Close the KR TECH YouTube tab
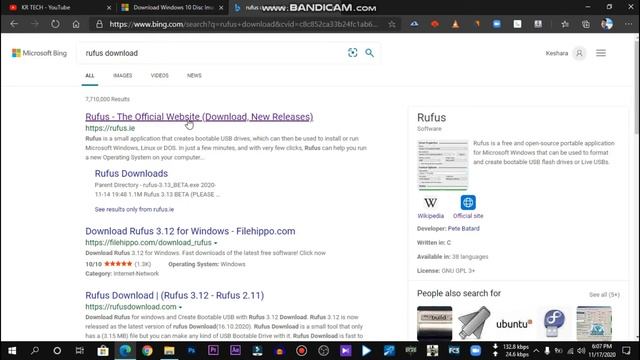The width and height of the screenshot is (640, 360). click(x=109, y=7)
